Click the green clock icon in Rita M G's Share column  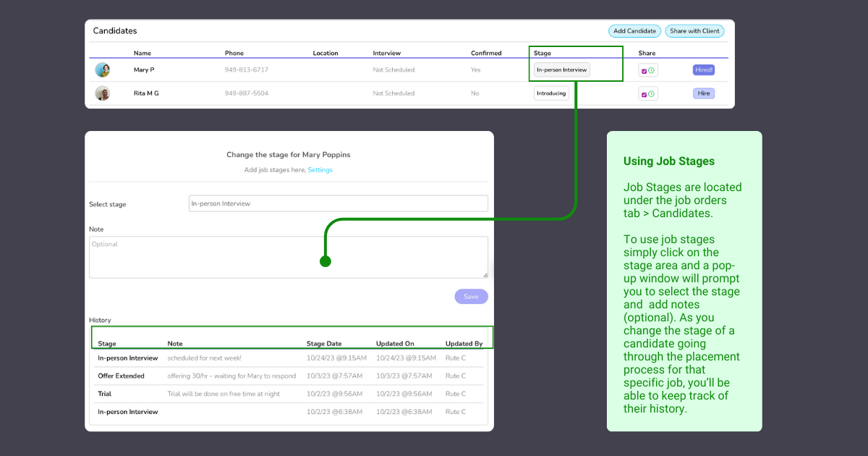(651, 94)
